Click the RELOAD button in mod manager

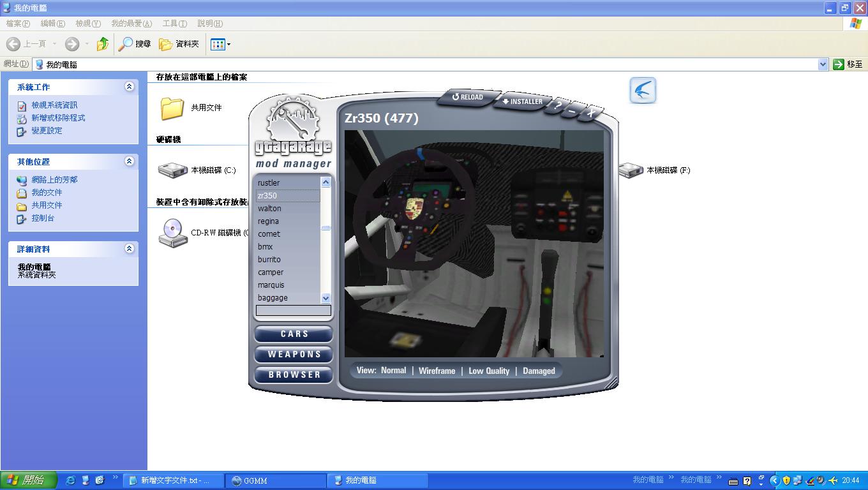[468, 97]
